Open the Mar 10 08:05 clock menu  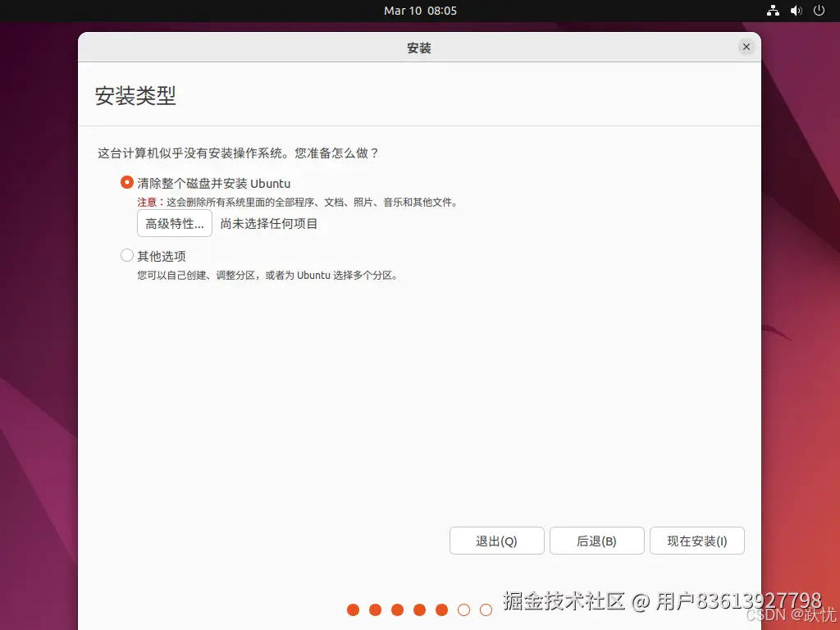click(420, 11)
